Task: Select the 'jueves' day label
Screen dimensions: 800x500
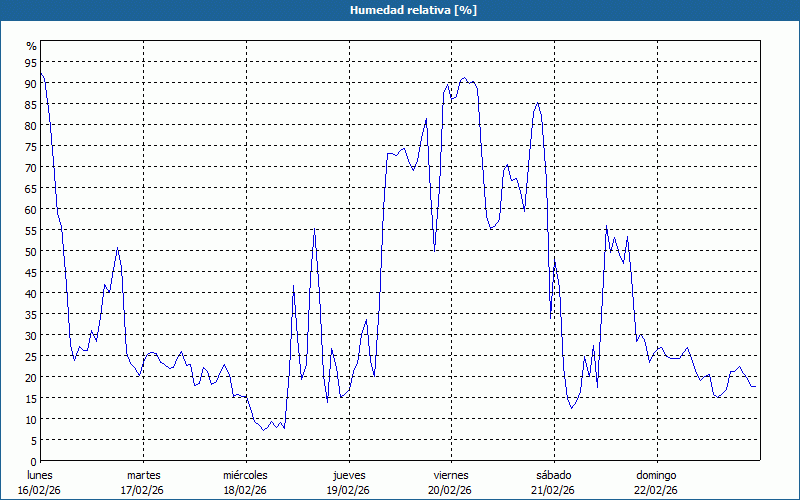Action: (x=349, y=475)
